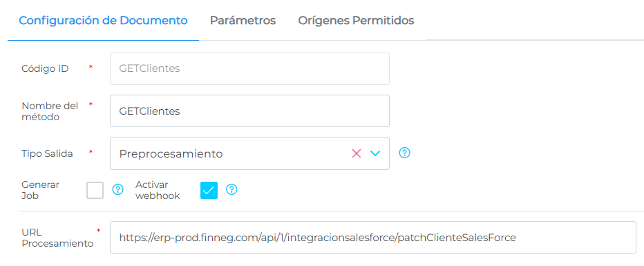Viewport: 644px width, 266px height.
Task: Enable the Generar Job checkbox
Action: point(95,190)
